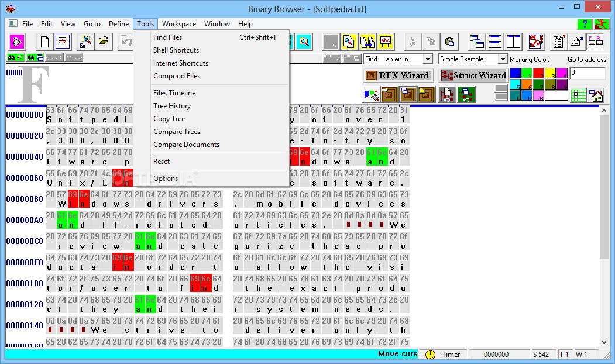This screenshot has width=615, height=364.
Task: Click the binoculars with star find icon
Action: [16, 58]
